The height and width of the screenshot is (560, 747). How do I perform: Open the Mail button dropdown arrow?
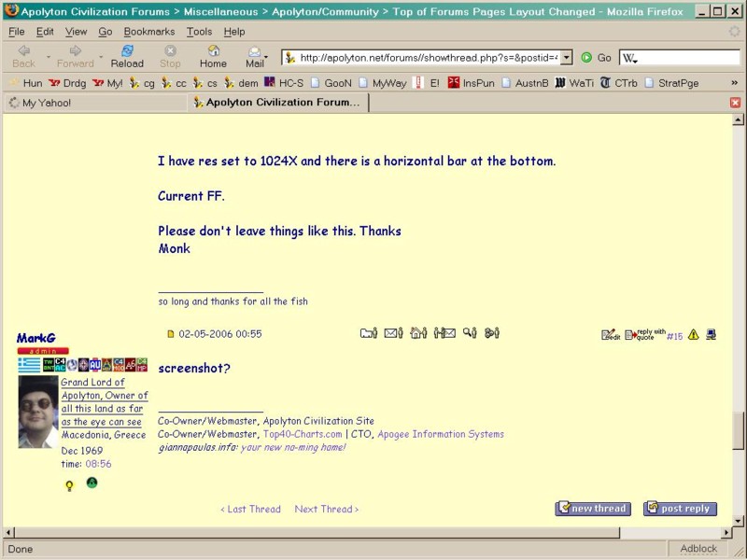pos(266,58)
